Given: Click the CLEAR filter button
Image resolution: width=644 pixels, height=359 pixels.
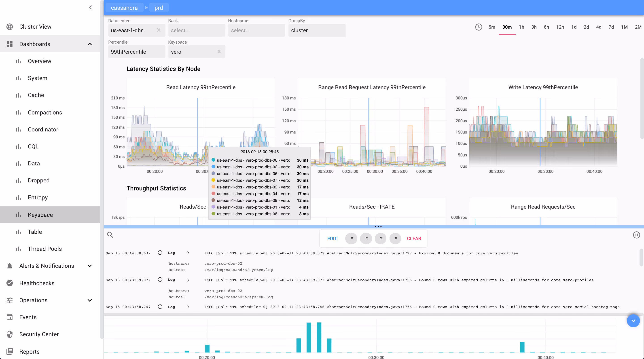Looking at the screenshot, I should coord(414,239).
